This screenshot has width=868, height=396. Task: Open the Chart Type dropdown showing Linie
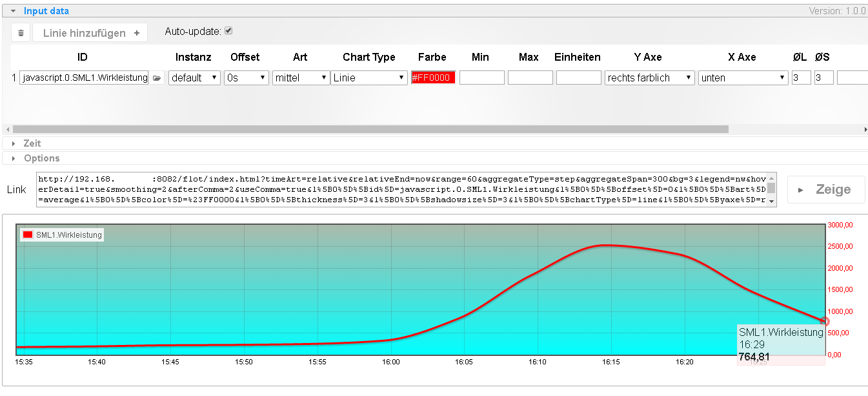point(368,78)
